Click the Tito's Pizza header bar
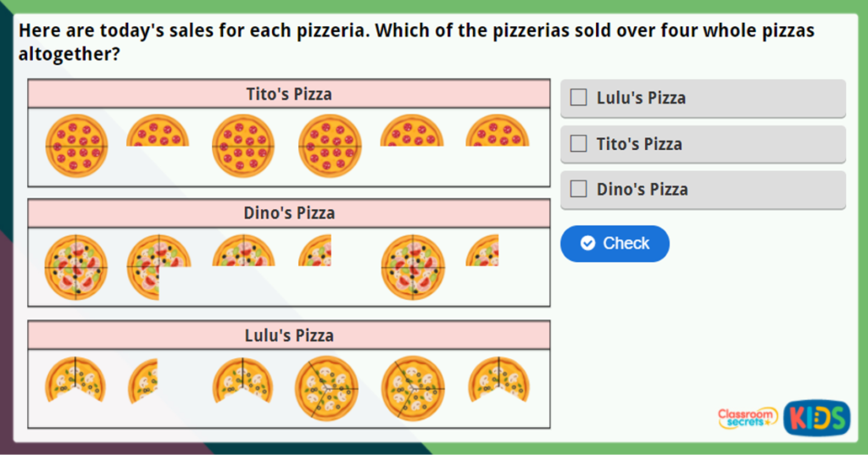 (289, 94)
